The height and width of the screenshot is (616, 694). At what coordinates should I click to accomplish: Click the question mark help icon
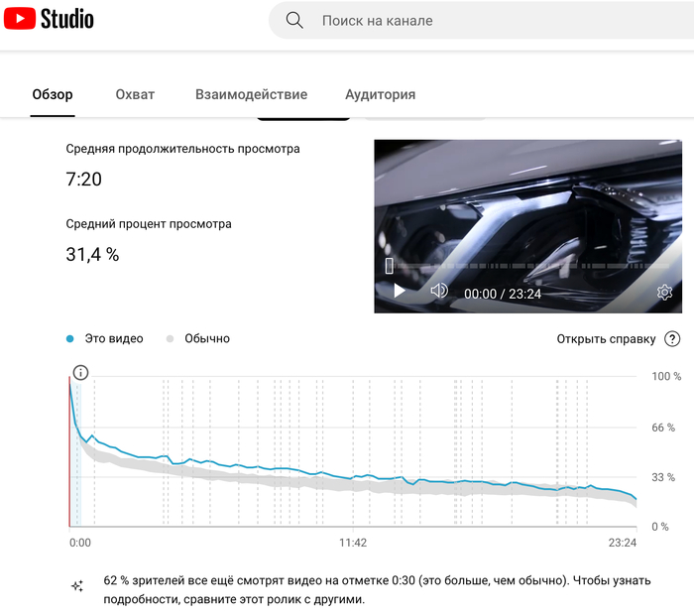(672, 339)
